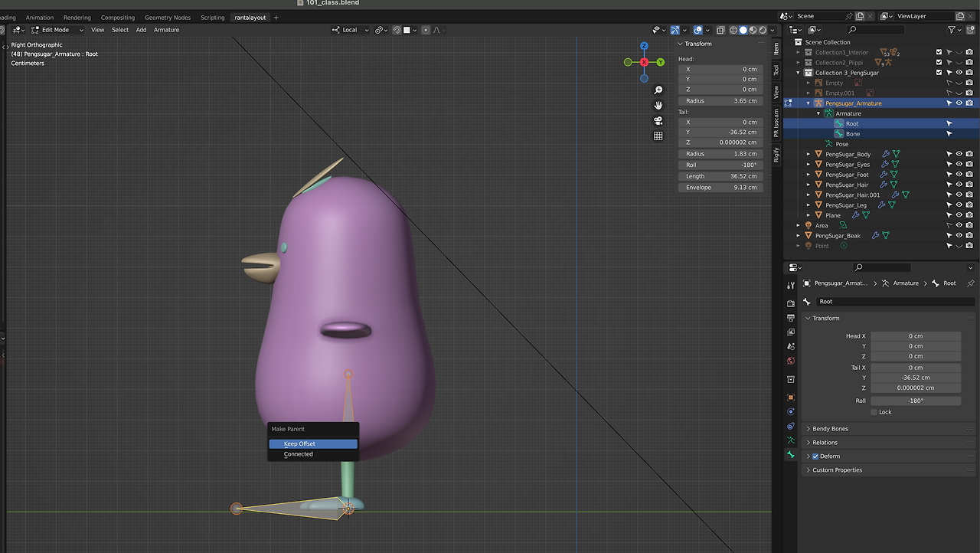Uncheck the Deform checkbox
980x553 pixels.
[815, 456]
